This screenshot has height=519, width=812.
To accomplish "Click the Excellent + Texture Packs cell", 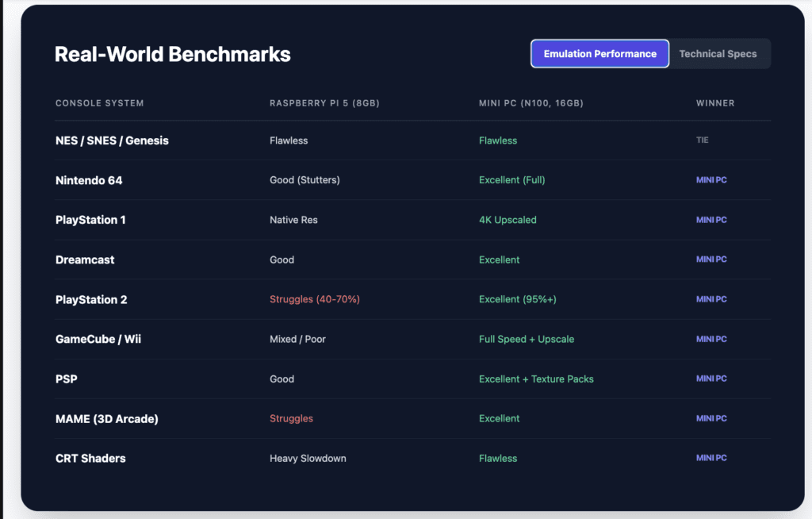I will pyautogui.click(x=536, y=379).
